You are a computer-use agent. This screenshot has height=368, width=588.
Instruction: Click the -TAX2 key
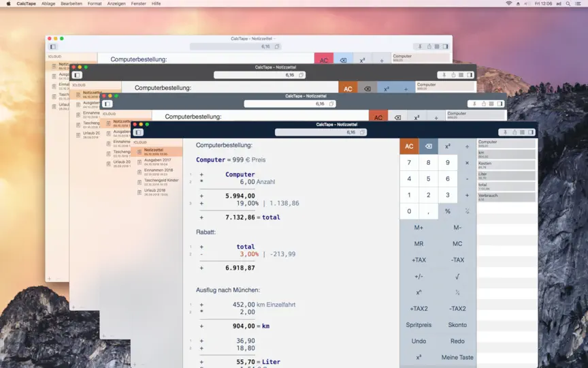tap(457, 309)
